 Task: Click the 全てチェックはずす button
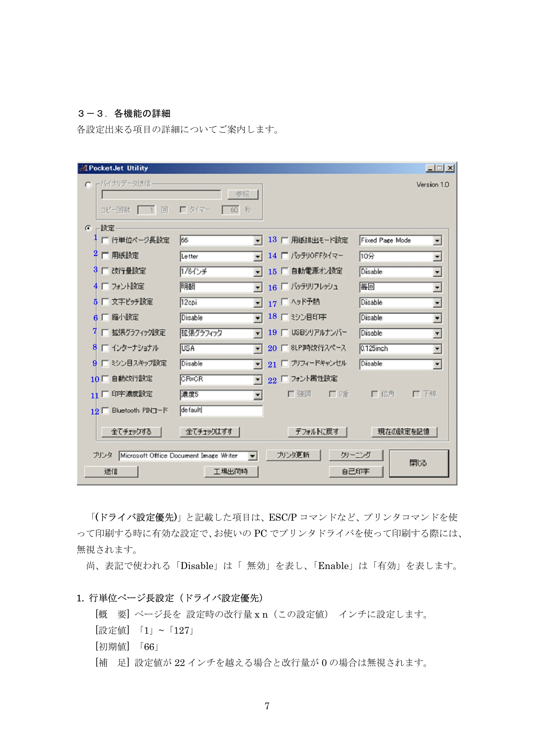[210, 432]
